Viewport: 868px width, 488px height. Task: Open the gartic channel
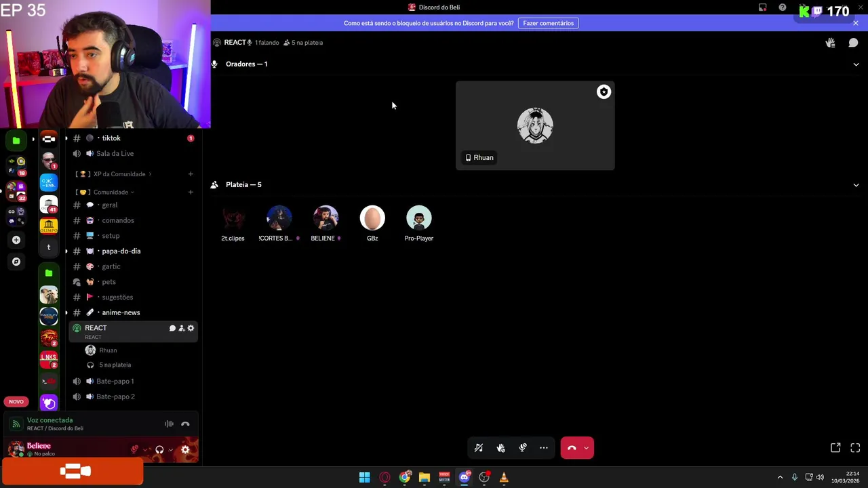[134, 266]
